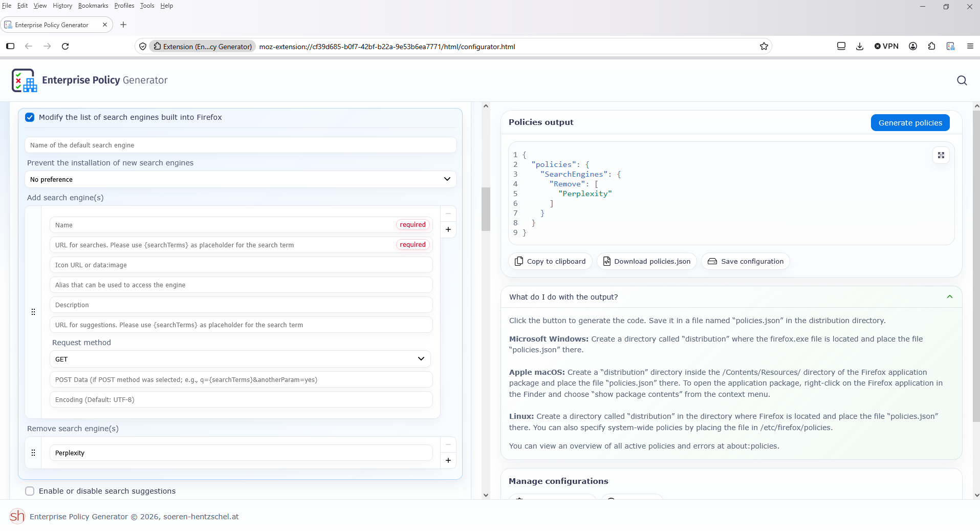This screenshot has height=531, width=980.
Task: Focus the URL for searches field
Action: (x=241, y=245)
